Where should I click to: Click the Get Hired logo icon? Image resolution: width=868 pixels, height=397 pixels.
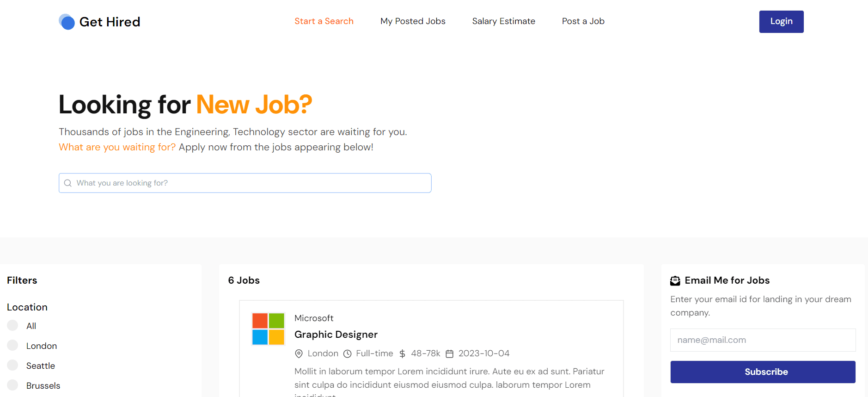coord(67,22)
